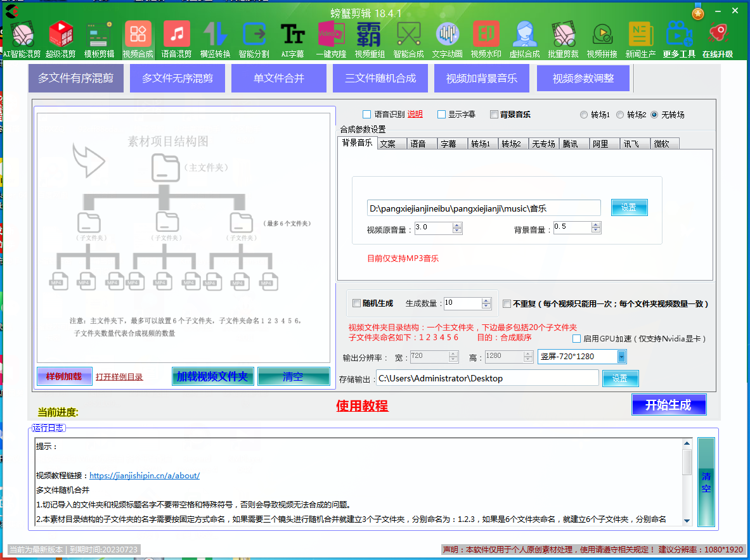Image resolution: width=750 pixels, height=560 pixels.
Task: Click the 背景音量 stepper arrows
Action: tap(596, 227)
